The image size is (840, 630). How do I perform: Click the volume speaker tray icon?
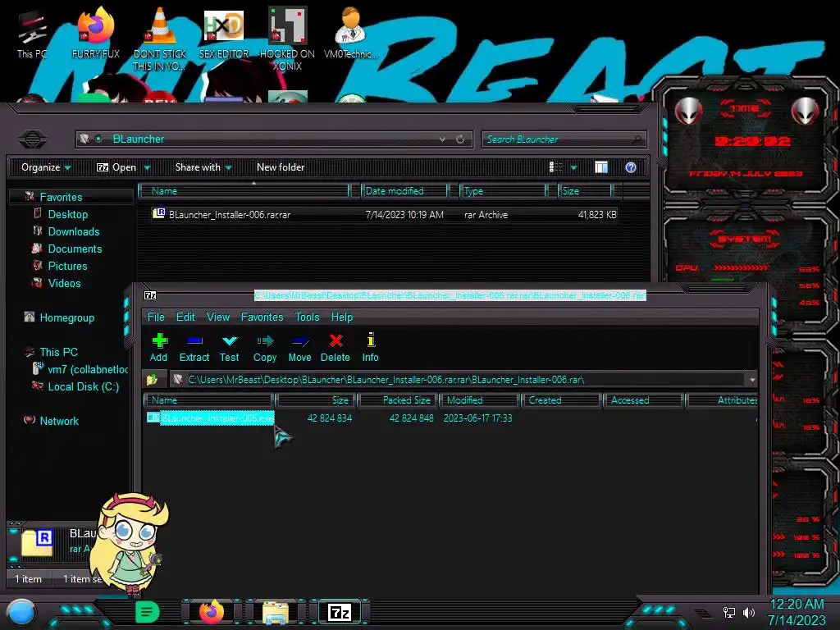(x=749, y=612)
